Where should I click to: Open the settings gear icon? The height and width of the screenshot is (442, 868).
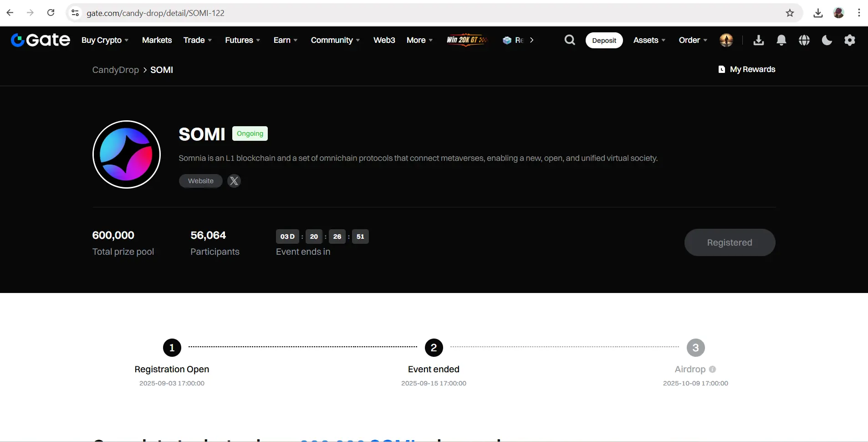850,40
